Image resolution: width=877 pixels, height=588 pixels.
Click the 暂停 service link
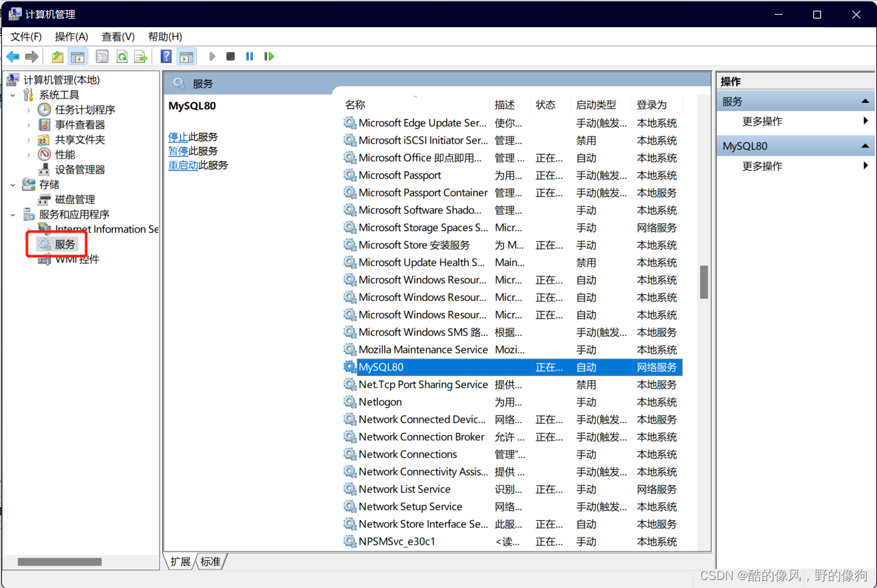pos(178,151)
